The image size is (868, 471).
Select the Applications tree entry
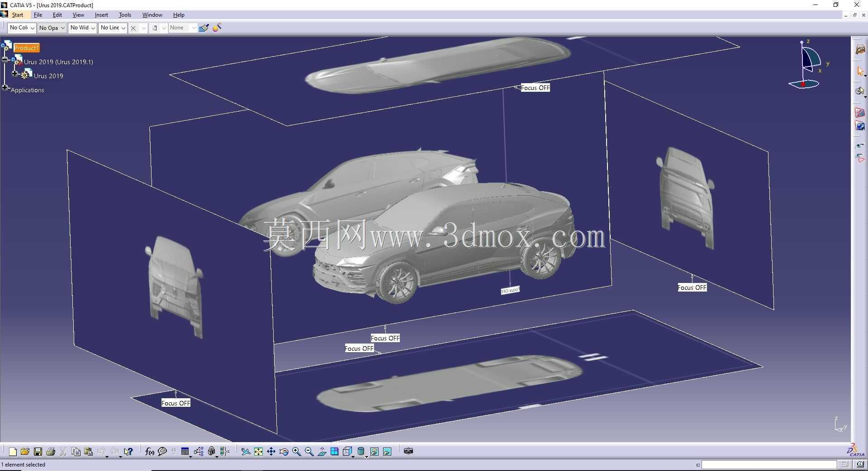pos(28,90)
